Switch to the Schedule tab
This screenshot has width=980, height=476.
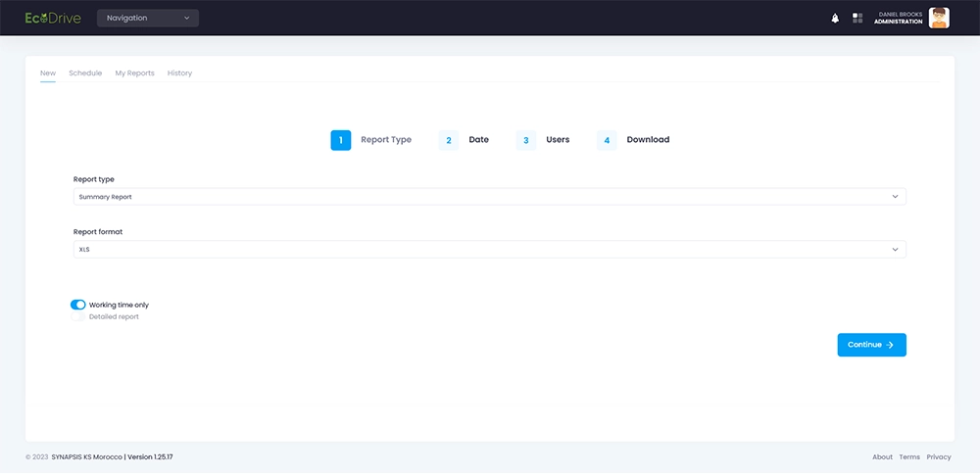85,73
